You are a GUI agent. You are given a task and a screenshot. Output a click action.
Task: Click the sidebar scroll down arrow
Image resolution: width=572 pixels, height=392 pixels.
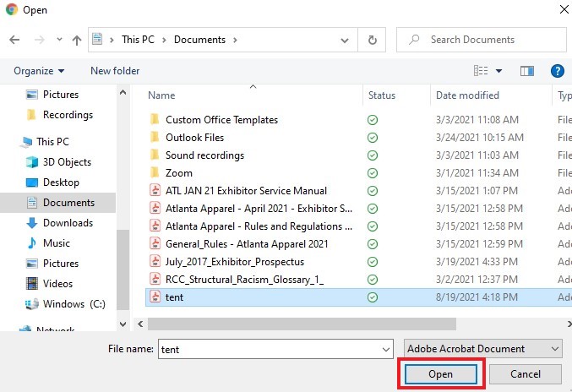coord(123,324)
